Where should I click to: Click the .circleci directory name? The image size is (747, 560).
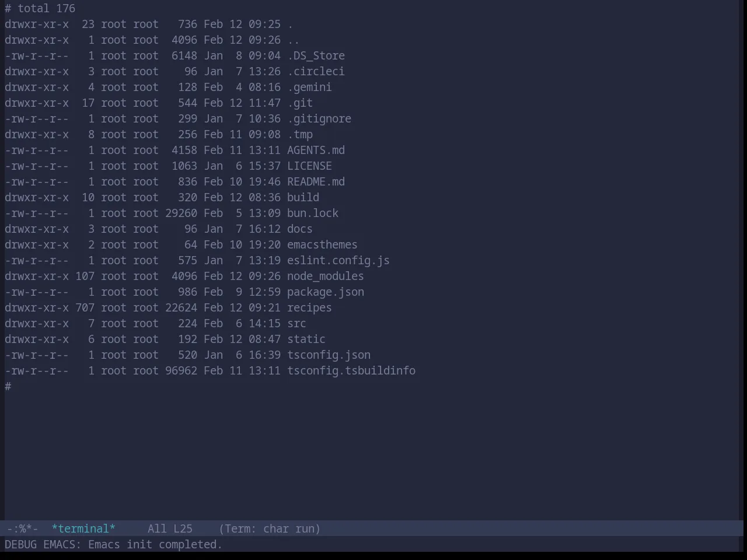(316, 71)
